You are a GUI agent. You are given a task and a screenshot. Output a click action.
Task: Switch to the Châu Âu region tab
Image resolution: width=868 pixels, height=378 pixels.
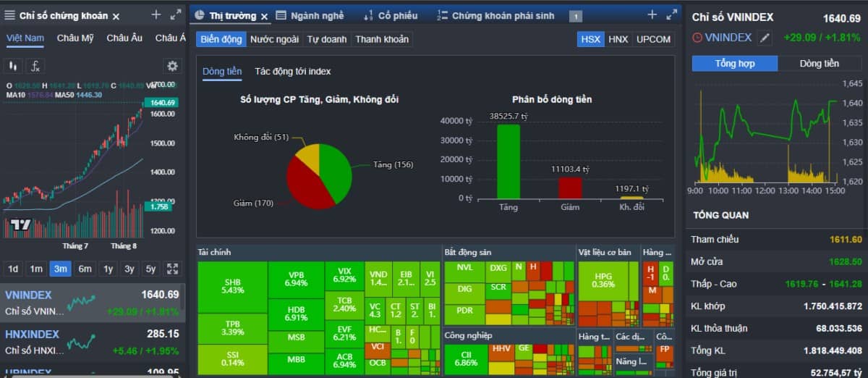click(124, 38)
